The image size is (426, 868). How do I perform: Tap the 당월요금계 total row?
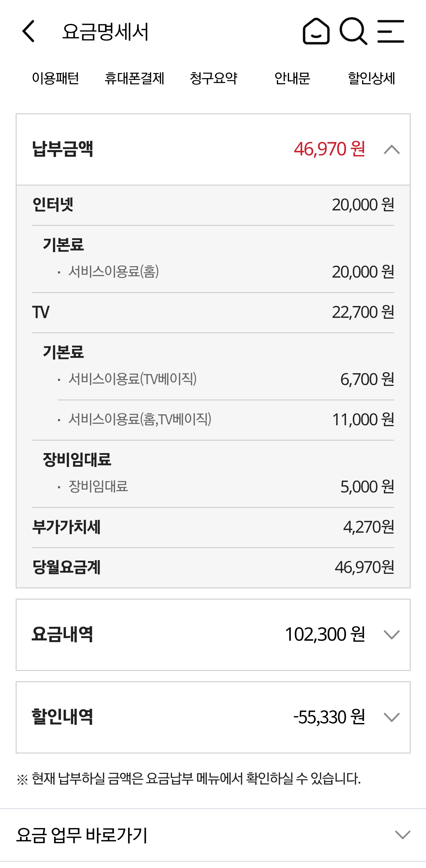(213, 567)
